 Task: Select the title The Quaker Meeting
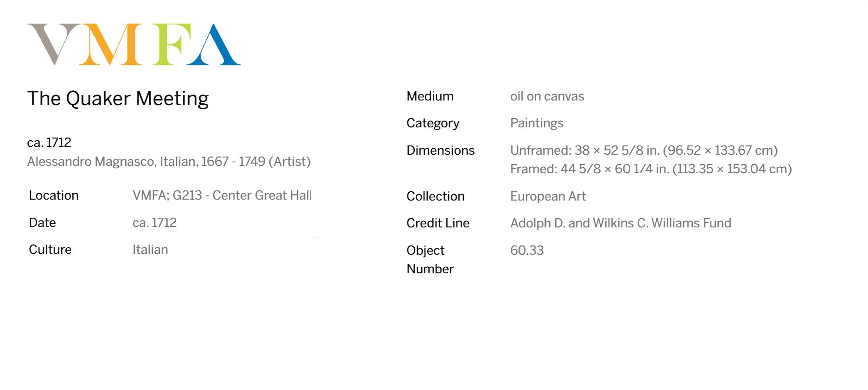(x=118, y=99)
